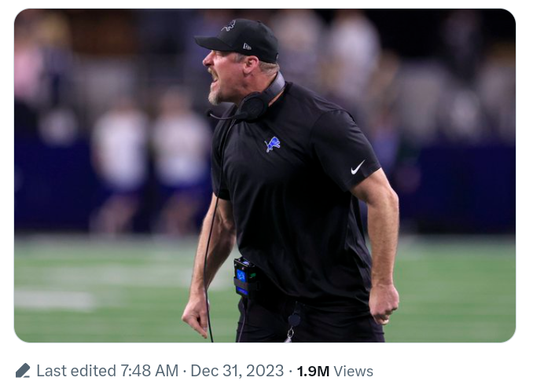Click the "Views" label
The image size is (533, 392).
(353, 371)
